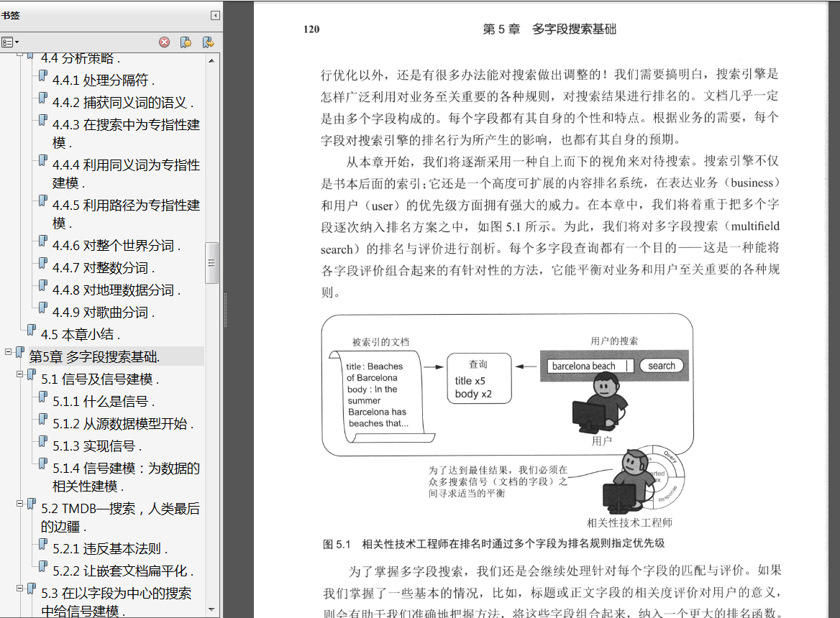The image size is (840, 618).
Task: Go to bookmark 4.4 分析策略
Action: [81, 57]
